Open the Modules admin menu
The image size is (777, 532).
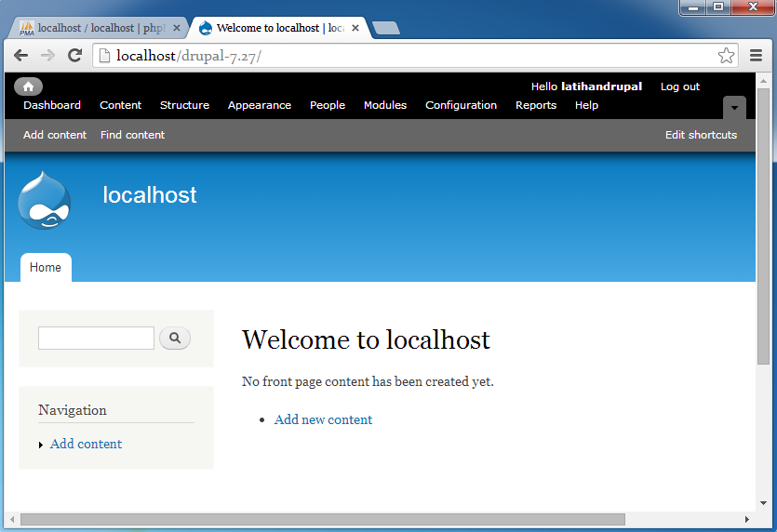(x=385, y=105)
